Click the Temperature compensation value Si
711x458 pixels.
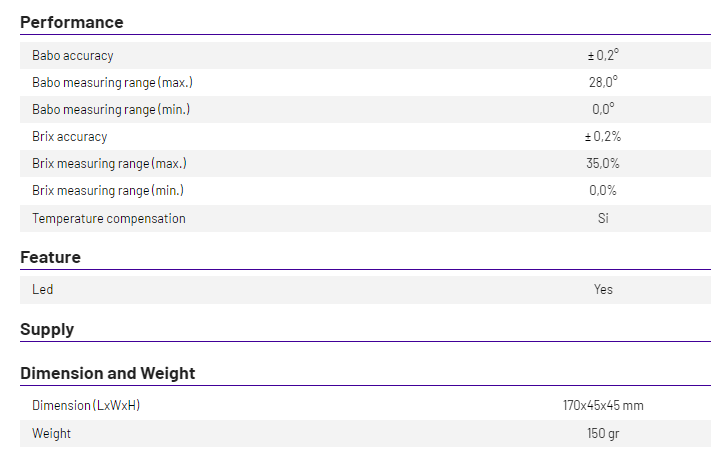[x=603, y=218]
